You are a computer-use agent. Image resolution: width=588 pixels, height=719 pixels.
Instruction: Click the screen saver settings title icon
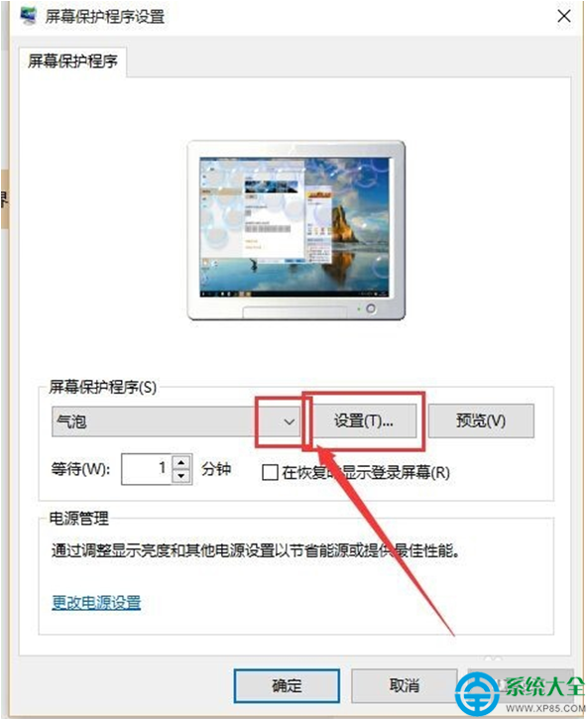click(29, 16)
